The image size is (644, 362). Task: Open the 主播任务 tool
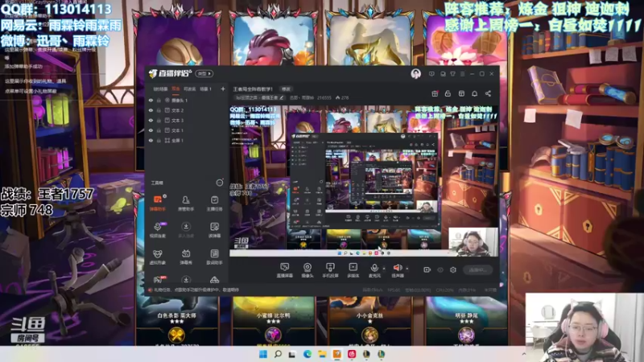click(x=214, y=204)
